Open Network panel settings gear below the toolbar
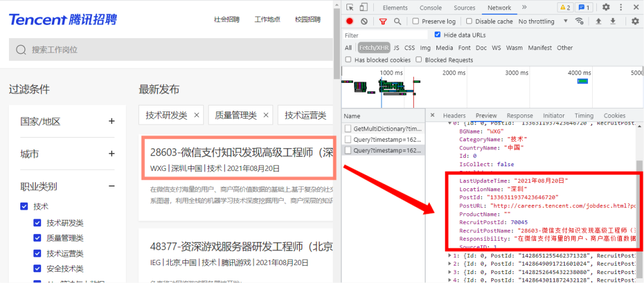Image resolution: width=644 pixels, height=283 pixels. pyautogui.click(x=636, y=21)
